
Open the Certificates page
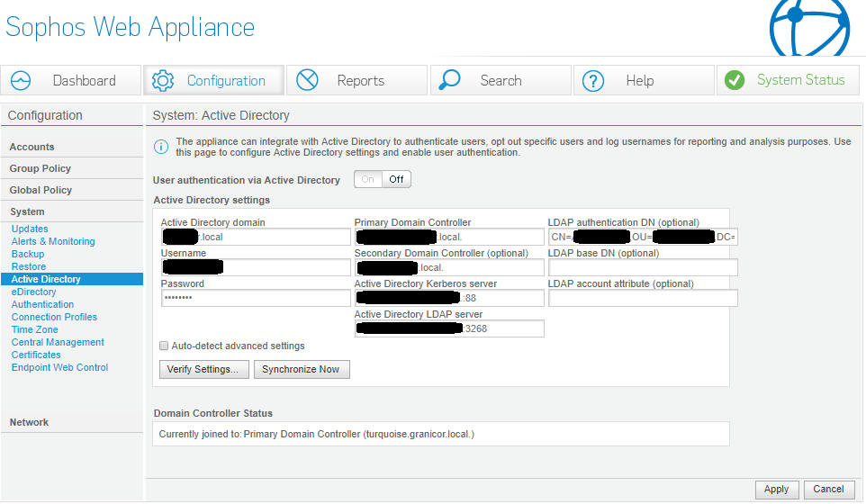pos(36,355)
